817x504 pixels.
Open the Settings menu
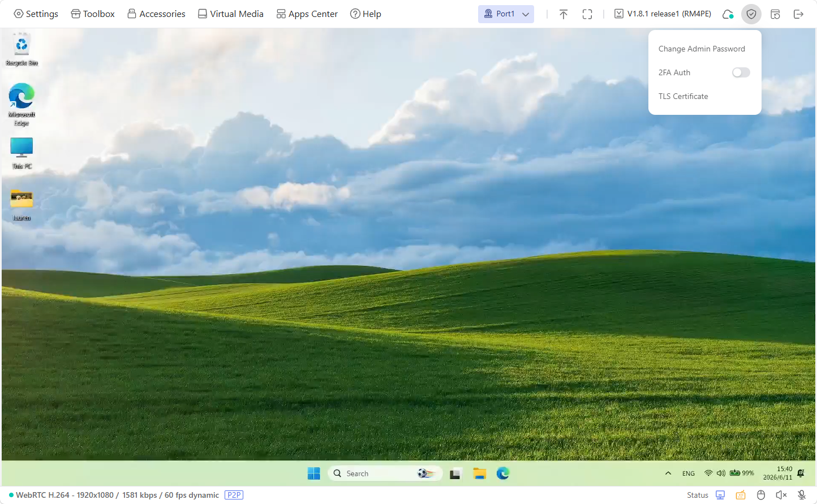36,14
